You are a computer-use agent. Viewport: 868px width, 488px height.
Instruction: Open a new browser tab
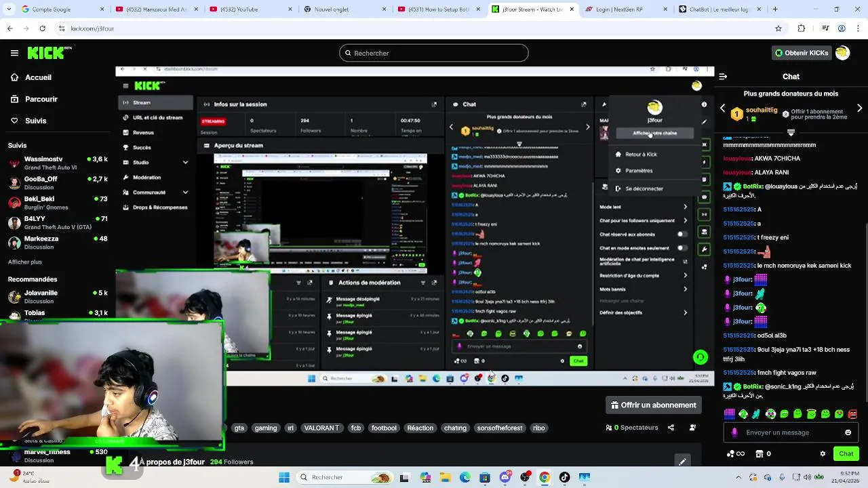pyautogui.click(x=775, y=9)
